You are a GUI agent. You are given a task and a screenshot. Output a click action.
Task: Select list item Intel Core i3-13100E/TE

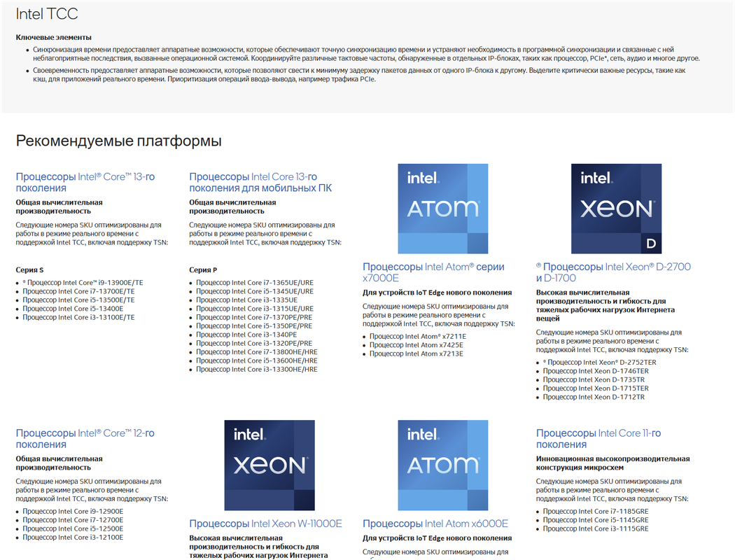[78, 317]
